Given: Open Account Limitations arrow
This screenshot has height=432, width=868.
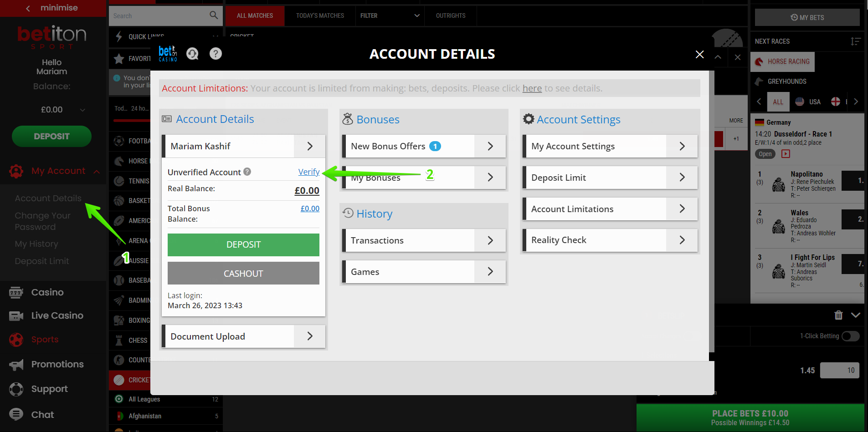Looking at the screenshot, I should point(682,209).
